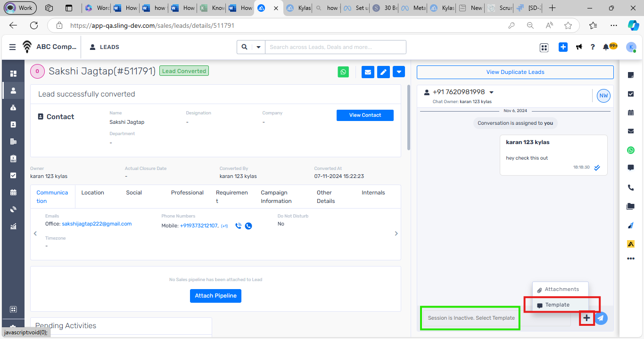Open the Dashboard icon in left sidebar
644x339 pixels.
coord(13,73)
